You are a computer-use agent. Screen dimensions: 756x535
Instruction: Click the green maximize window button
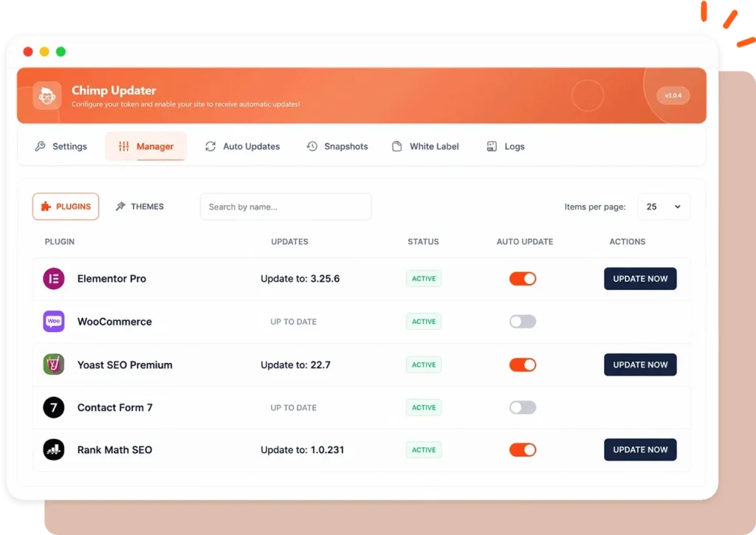61,52
